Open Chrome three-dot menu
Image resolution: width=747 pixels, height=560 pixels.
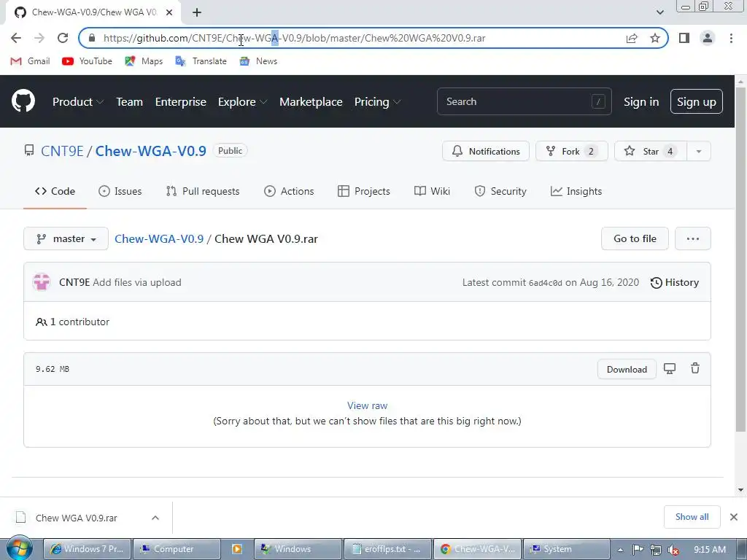731,38
